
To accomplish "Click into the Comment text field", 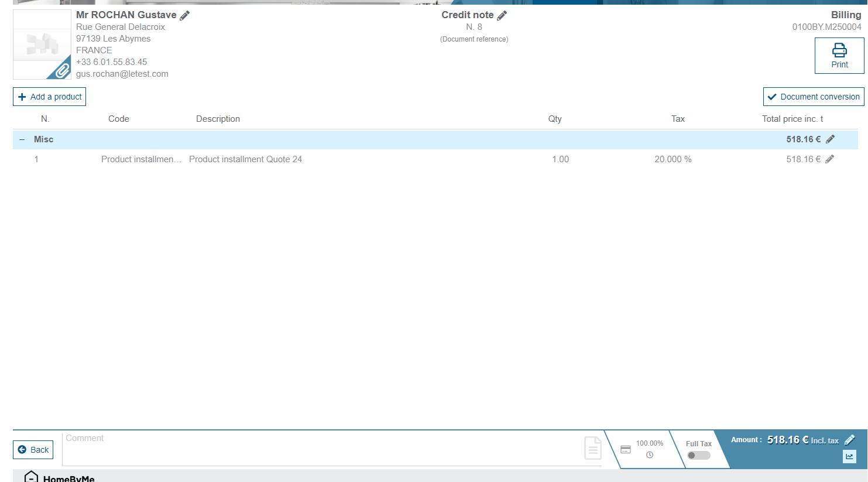I will (322, 448).
